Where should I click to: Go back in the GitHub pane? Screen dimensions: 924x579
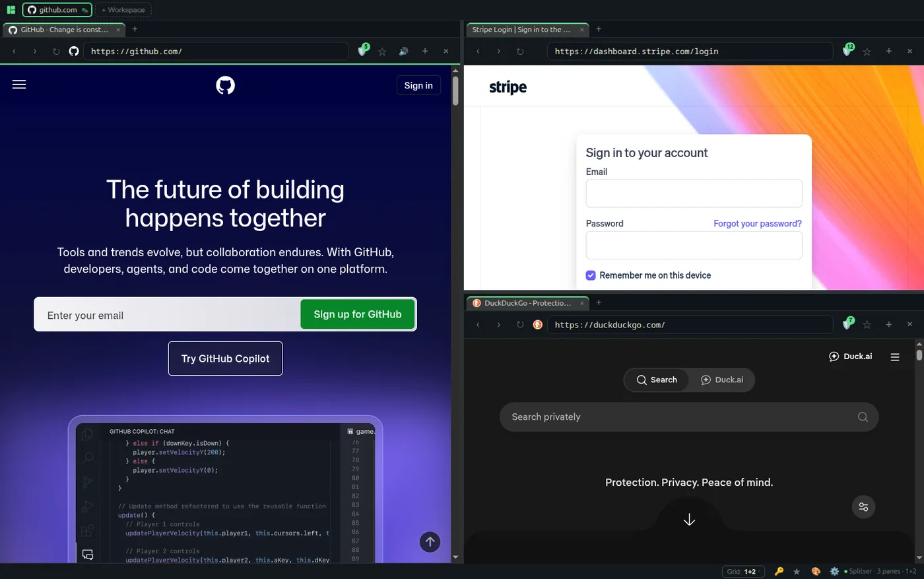pos(15,51)
